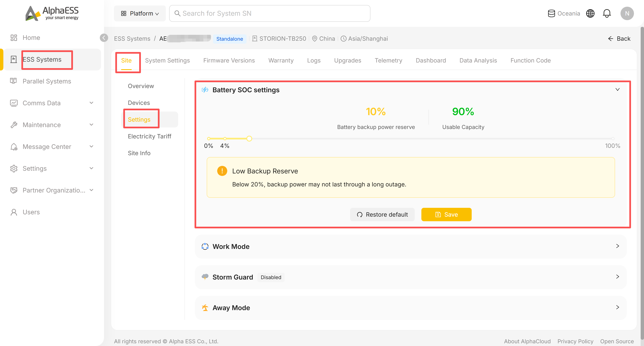This screenshot has width=644, height=346.
Task: Expand the Message Center chevron
Action: pos(91,146)
